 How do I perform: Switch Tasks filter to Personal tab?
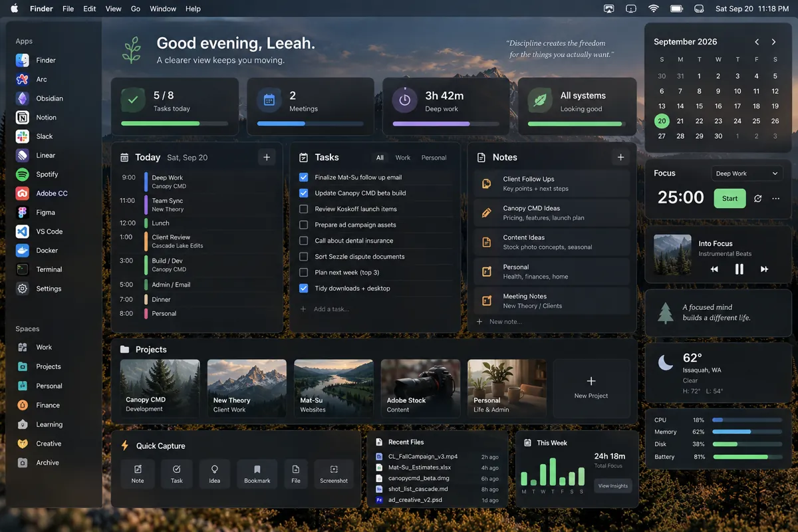[x=434, y=158]
